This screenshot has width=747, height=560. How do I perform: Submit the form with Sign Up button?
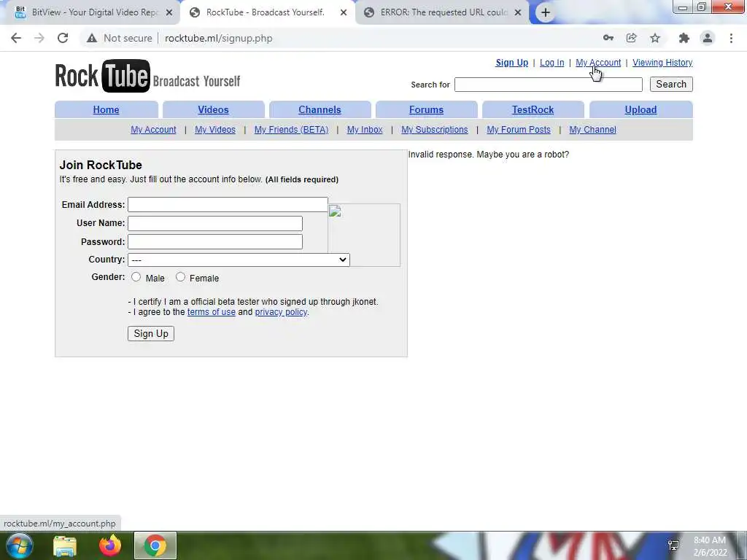151,333
